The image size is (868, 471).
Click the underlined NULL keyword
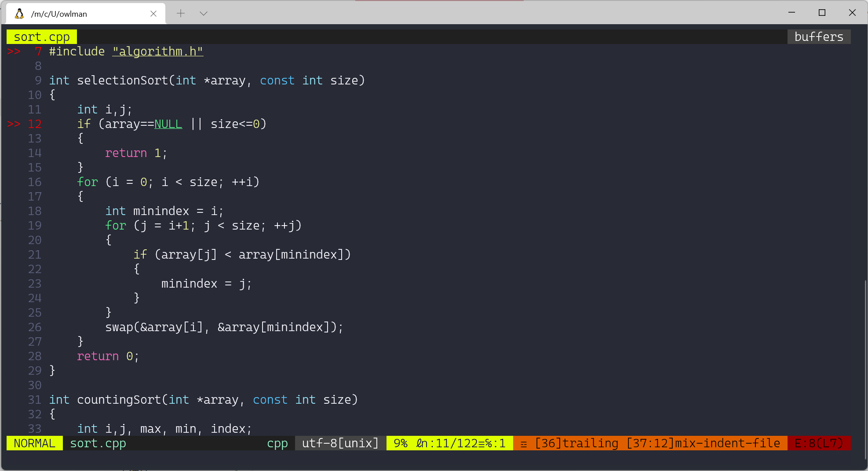coord(168,124)
